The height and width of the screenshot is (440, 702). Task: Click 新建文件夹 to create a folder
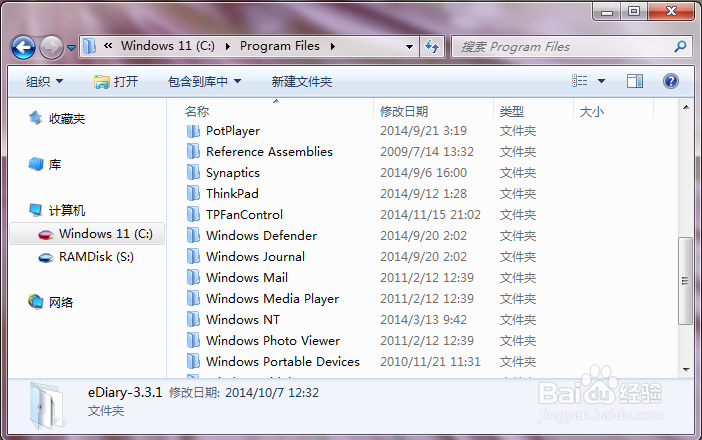click(302, 81)
